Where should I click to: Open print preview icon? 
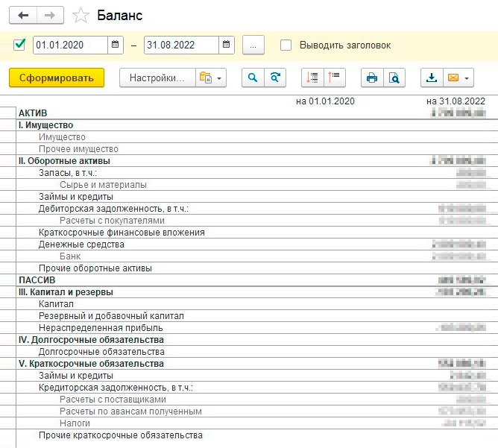coord(394,78)
